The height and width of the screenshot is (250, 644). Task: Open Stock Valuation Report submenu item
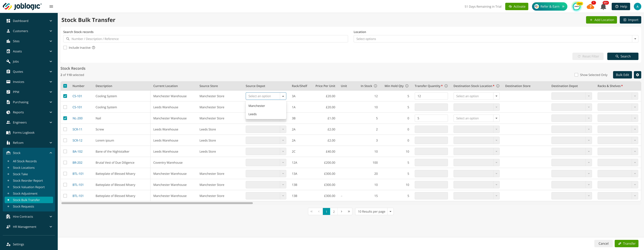click(x=29, y=187)
